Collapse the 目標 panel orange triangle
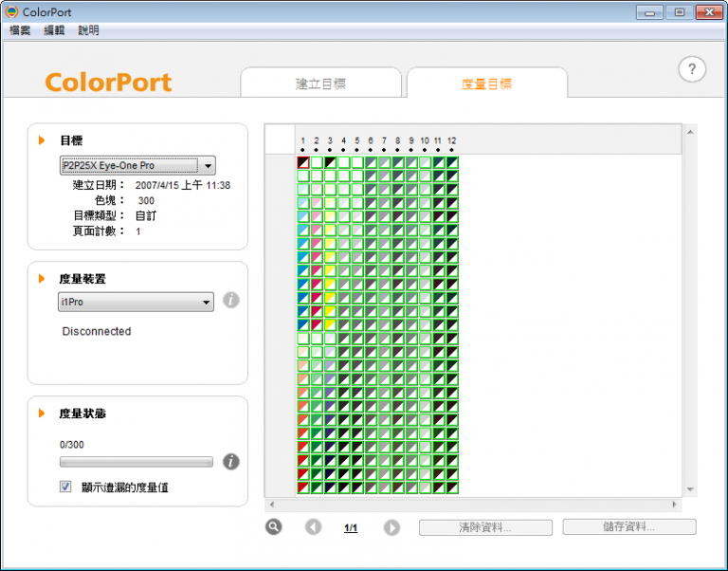728x571 pixels. click(x=42, y=140)
